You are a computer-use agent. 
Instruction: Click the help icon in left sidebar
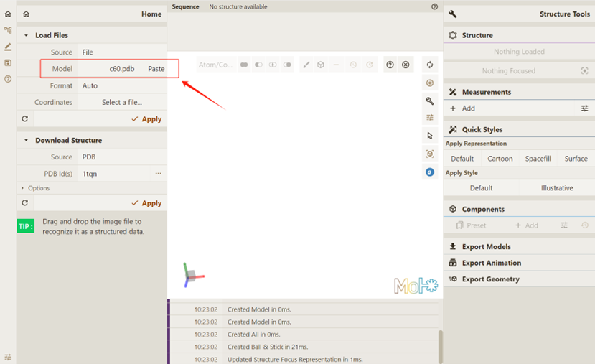pos(8,79)
